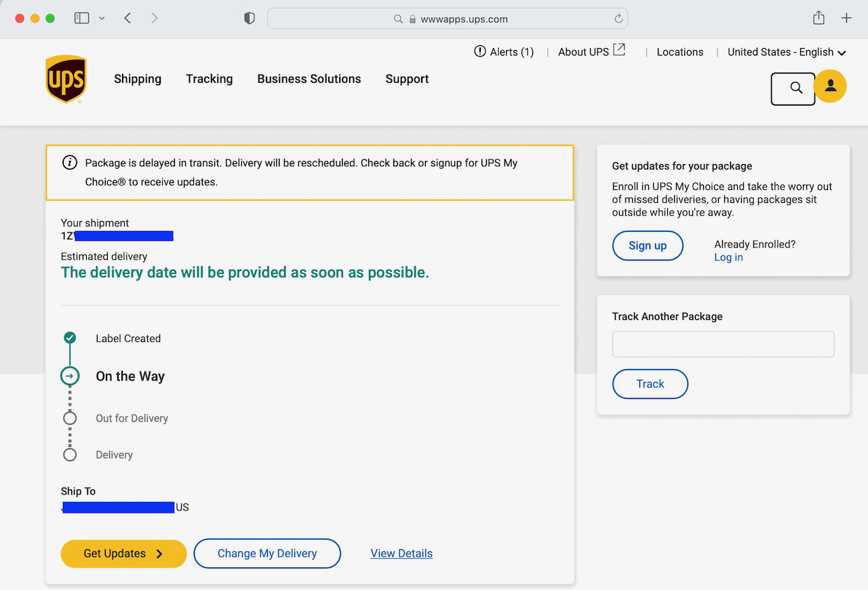The width and height of the screenshot is (868, 590).
Task: Click the Alerts exclamation circle icon
Action: point(480,52)
